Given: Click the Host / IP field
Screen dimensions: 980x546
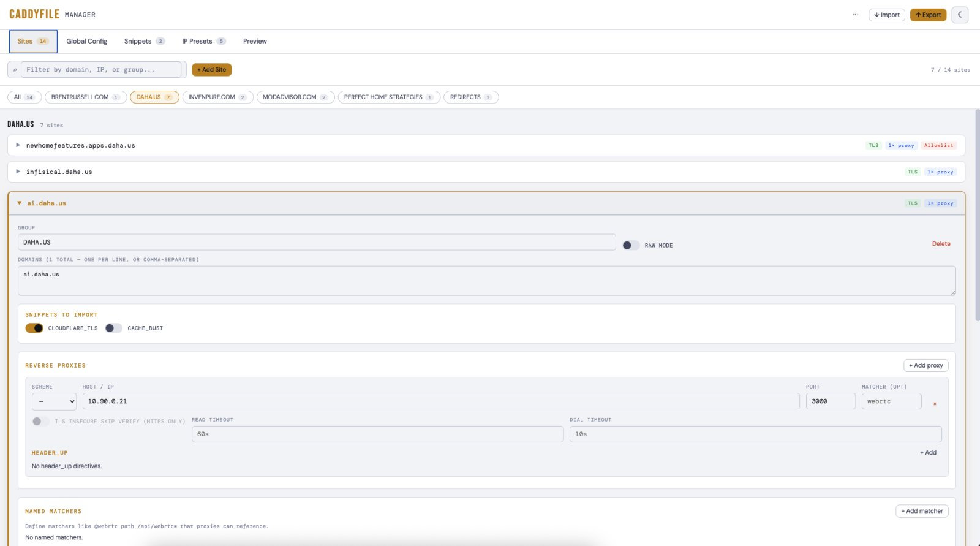Looking at the screenshot, I should point(441,401).
